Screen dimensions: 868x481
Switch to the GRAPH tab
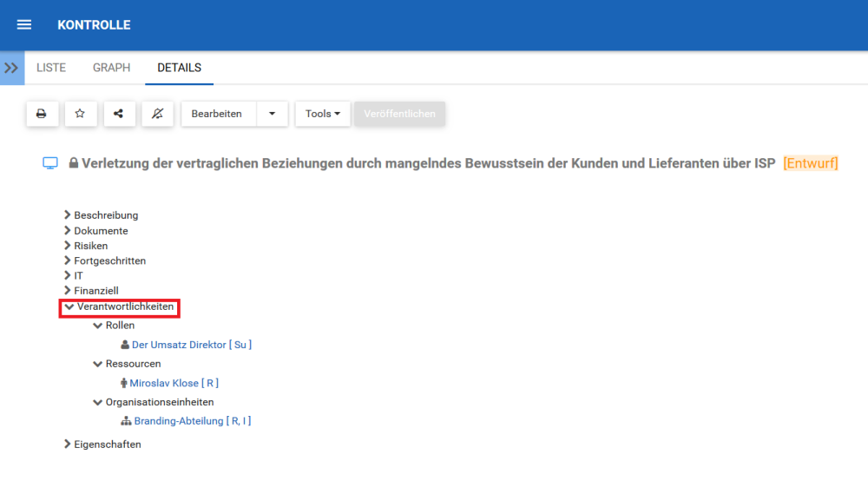click(111, 68)
